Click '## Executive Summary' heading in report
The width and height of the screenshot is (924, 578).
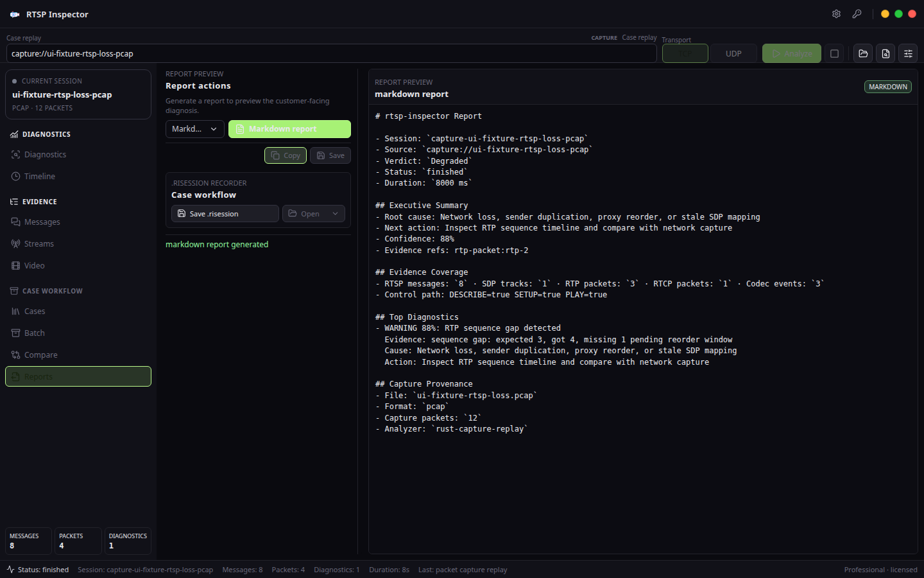(422, 206)
